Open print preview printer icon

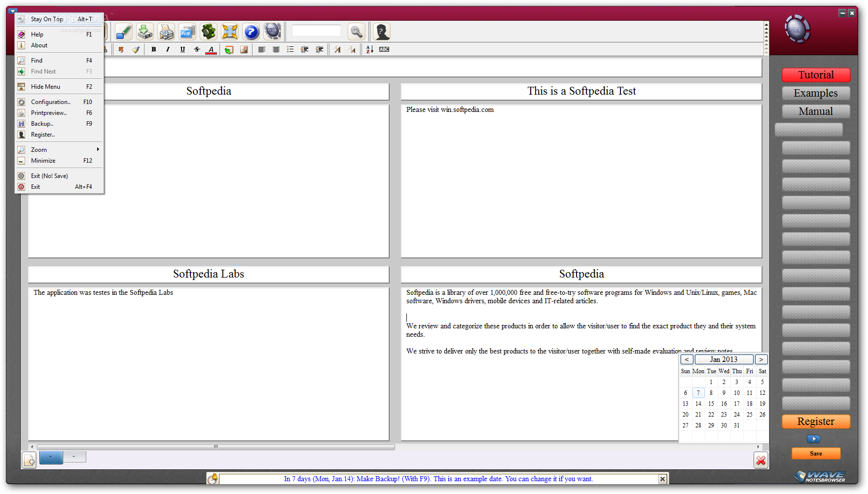tap(166, 32)
